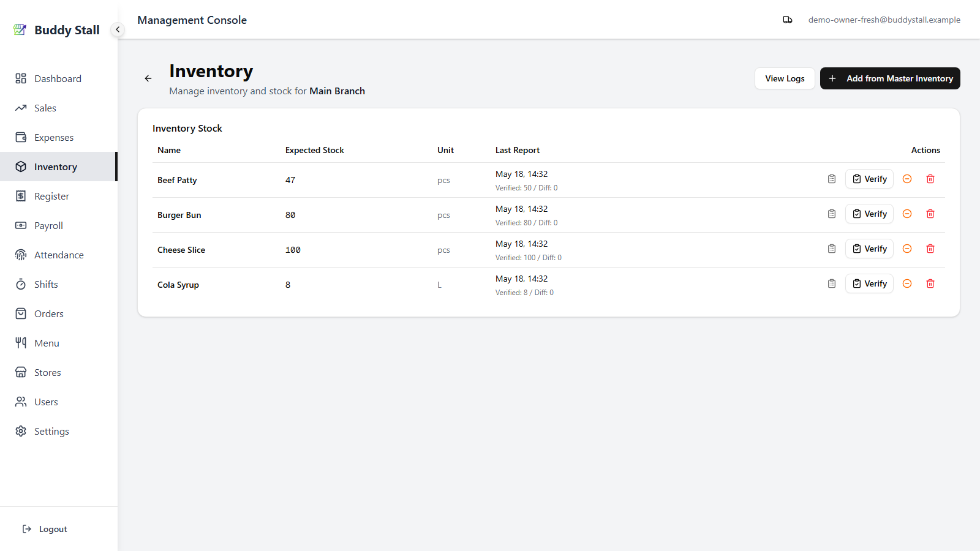Open the Register page

coord(58,196)
